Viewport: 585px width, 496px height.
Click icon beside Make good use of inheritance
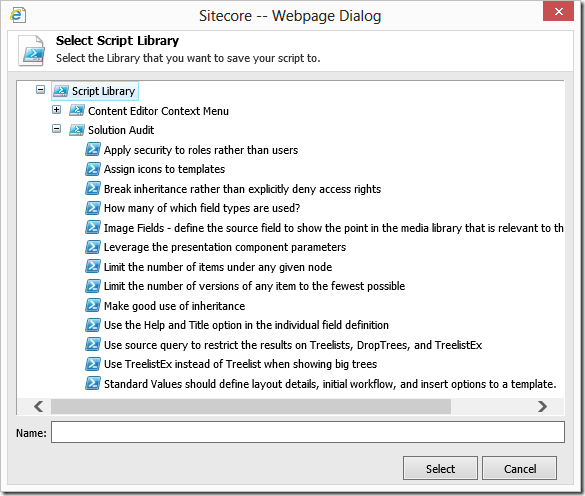click(x=93, y=305)
